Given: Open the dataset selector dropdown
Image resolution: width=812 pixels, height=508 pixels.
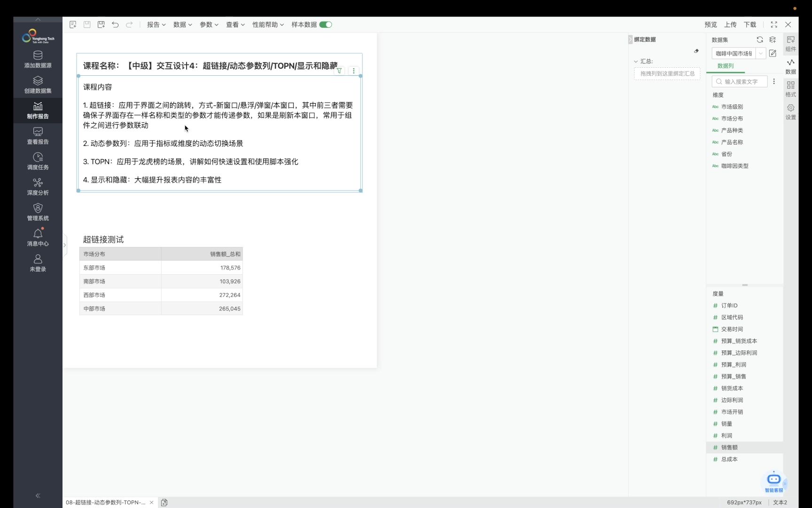Looking at the screenshot, I should tap(760, 53).
